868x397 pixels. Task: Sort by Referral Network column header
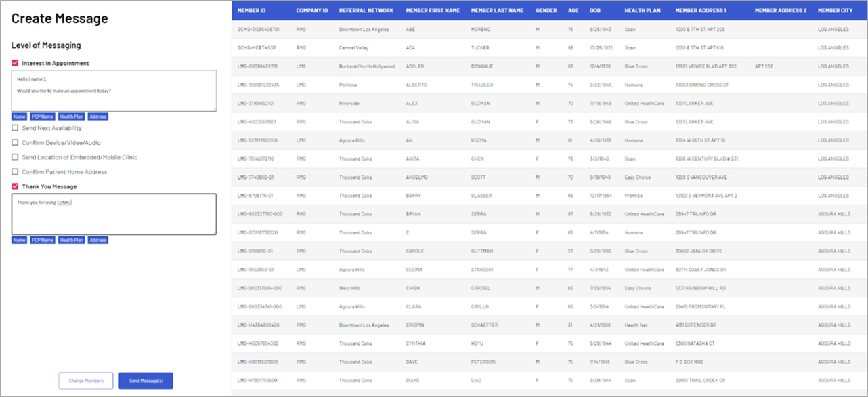pos(366,11)
